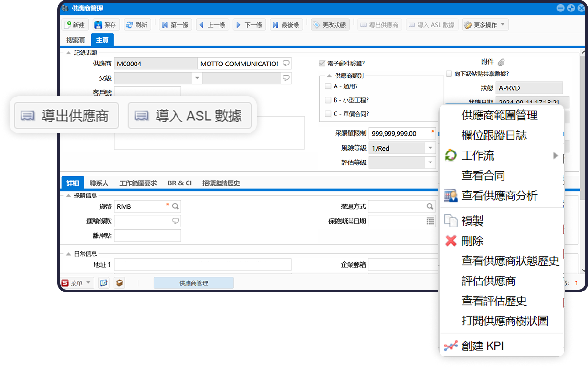588x367 pixels.
Task: Click the magnifier icon in 貨幣 field
Action: click(x=176, y=206)
